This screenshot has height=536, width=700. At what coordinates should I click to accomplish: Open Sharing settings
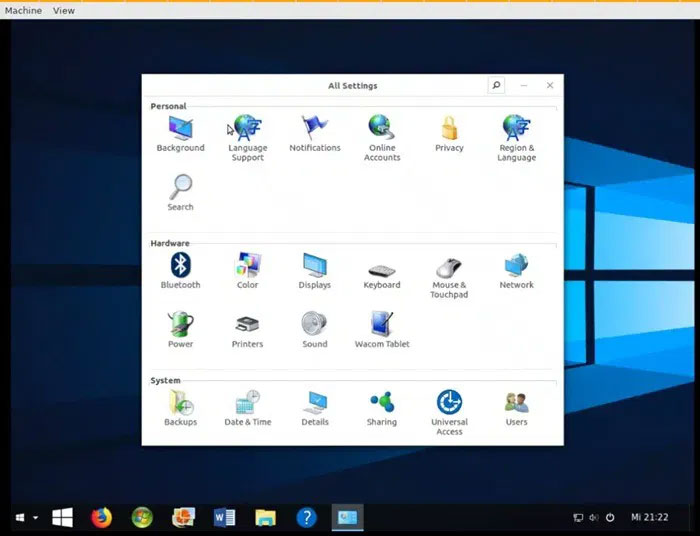pyautogui.click(x=382, y=408)
